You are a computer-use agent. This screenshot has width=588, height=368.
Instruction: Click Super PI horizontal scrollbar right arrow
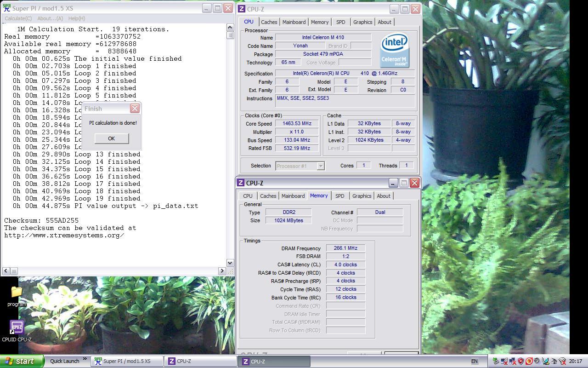coord(222,271)
